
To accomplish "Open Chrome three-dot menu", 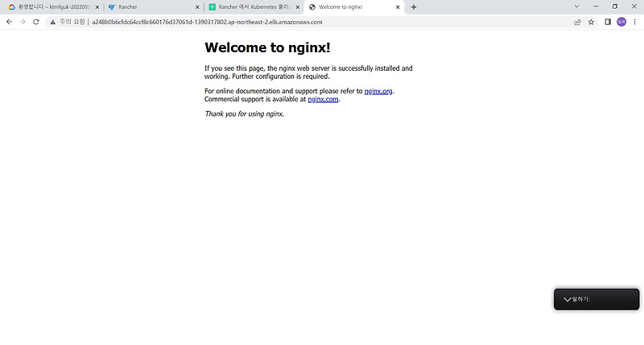I will 634,23.
